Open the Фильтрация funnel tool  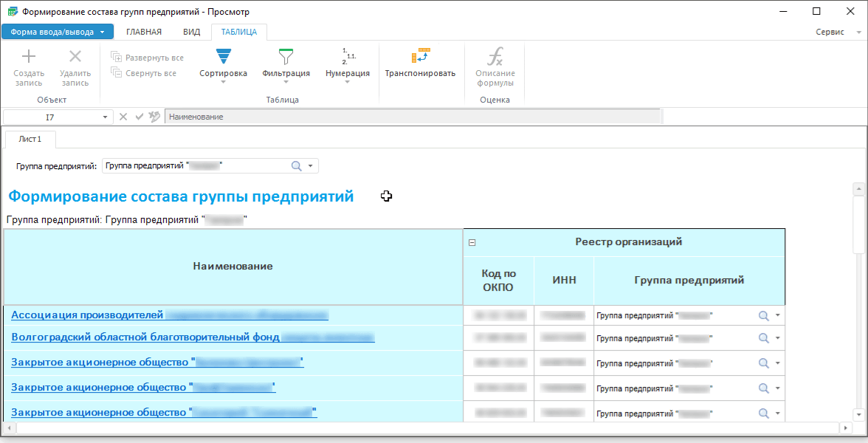pyautogui.click(x=286, y=65)
